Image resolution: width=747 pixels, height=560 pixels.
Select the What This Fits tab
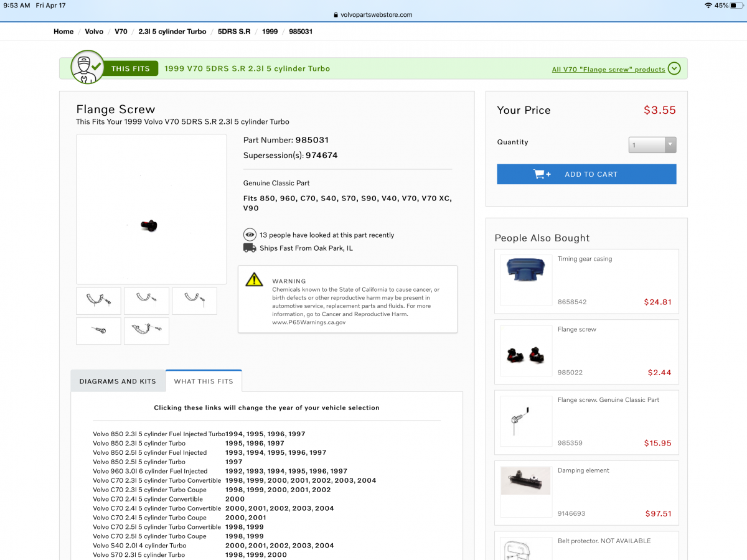point(204,381)
